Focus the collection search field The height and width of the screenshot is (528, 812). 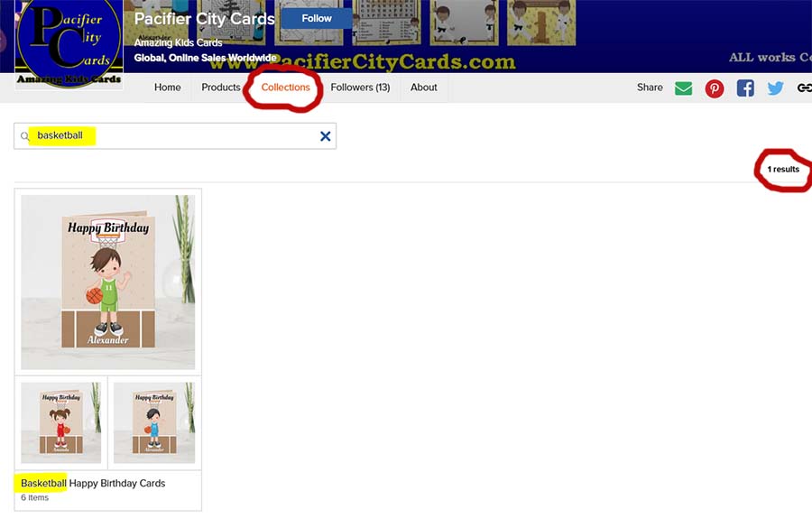coord(175,136)
